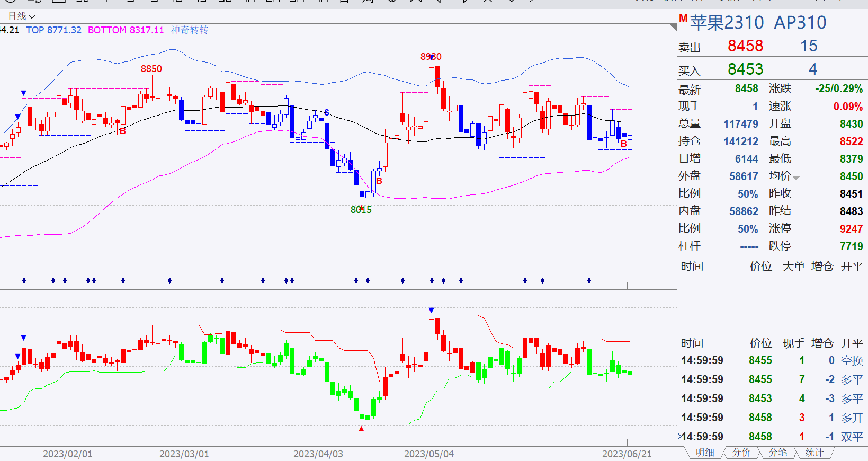Click the blue S sell signal marker
This screenshot has height=461, width=868.
tap(327, 112)
